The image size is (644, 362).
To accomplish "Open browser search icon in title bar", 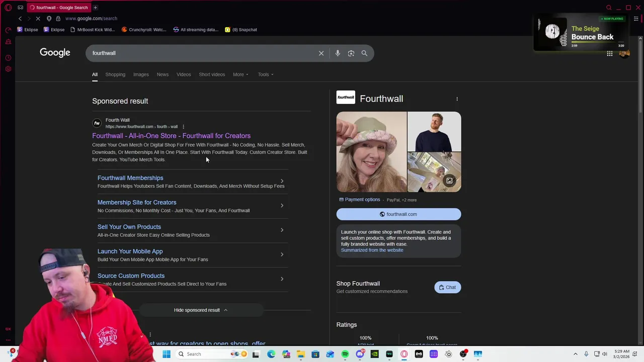I will click(x=609, y=8).
